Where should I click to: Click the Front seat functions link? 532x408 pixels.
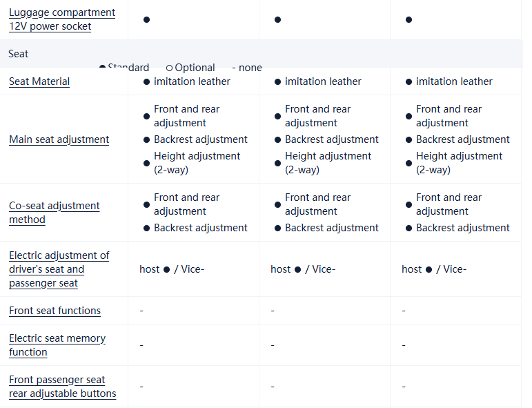[55, 311]
